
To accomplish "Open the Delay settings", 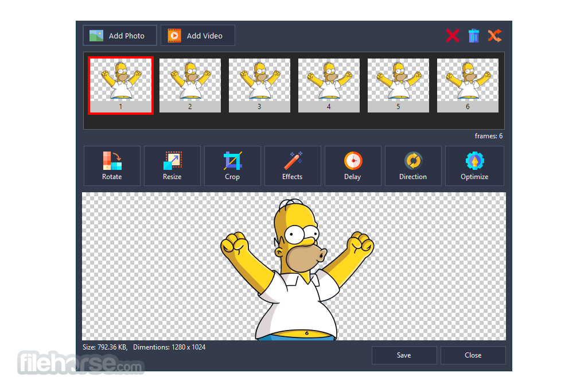I will pyautogui.click(x=353, y=166).
